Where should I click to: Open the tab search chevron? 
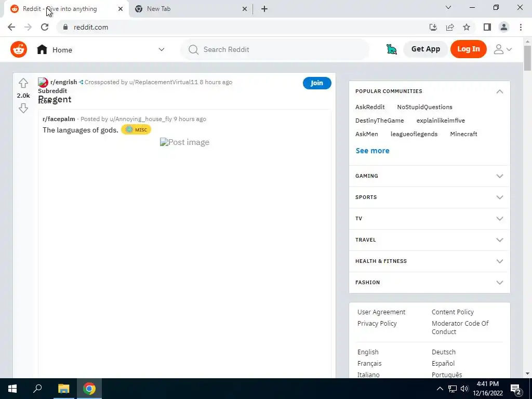click(x=448, y=7)
